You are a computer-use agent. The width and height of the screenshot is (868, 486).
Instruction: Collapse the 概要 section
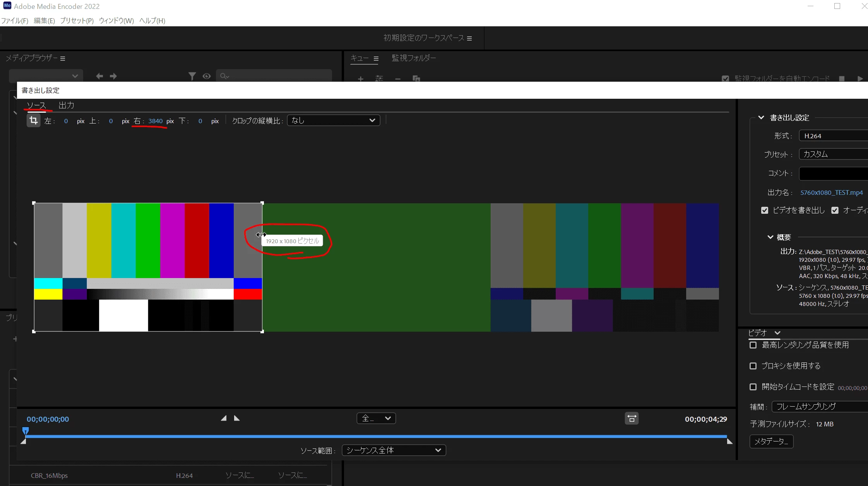pyautogui.click(x=770, y=237)
